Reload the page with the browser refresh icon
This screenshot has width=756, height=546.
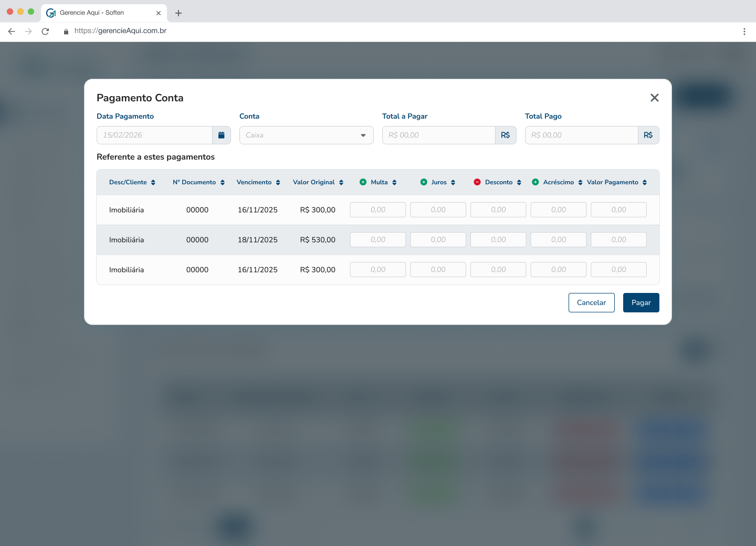tap(45, 31)
